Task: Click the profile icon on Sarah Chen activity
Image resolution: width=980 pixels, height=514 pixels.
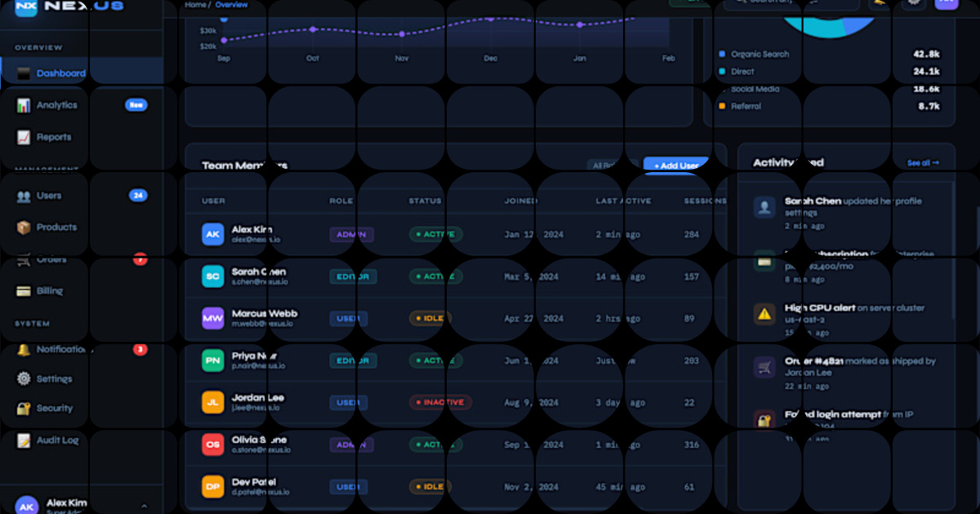Action: click(764, 207)
